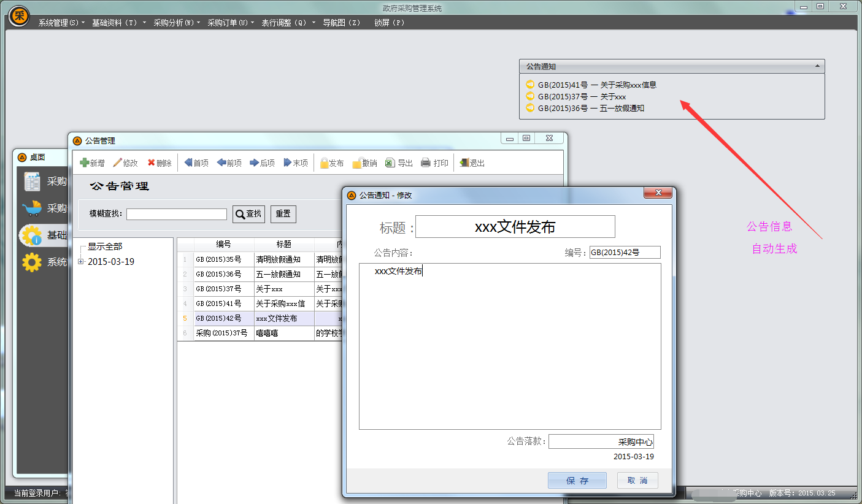
Task: Click the 发布 (Publish) lock icon
Action: [x=325, y=163]
